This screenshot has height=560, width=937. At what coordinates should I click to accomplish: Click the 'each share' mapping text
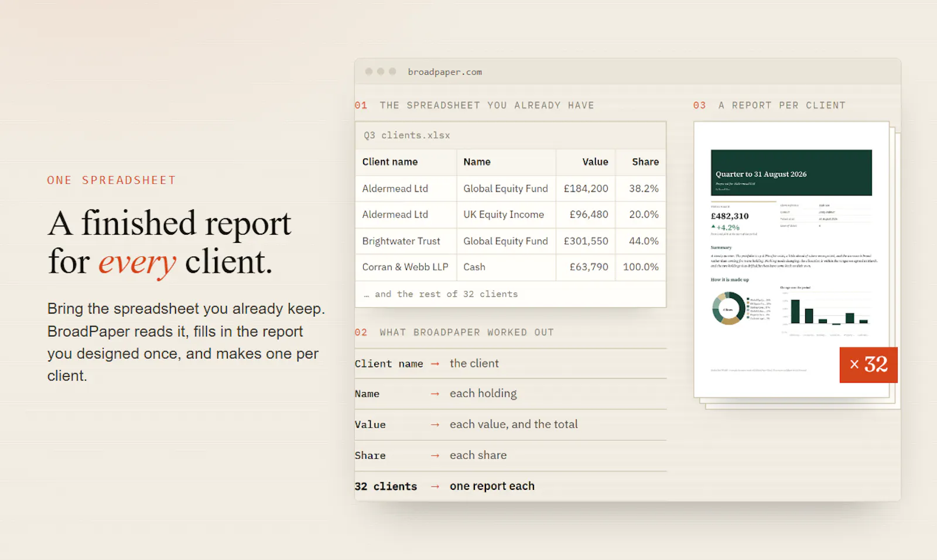[x=478, y=455]
